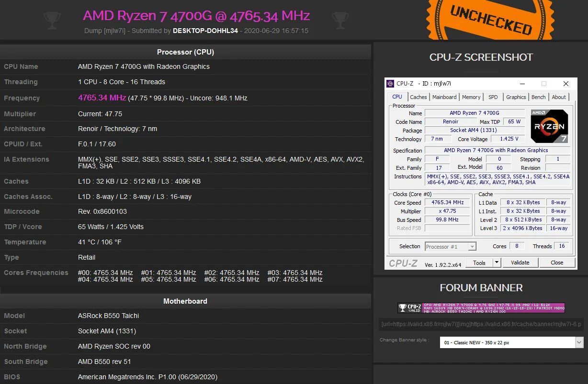Switch to the Bench tab
Screen dimensions: 588x384
pyautogui.click(x=539, y=97)
